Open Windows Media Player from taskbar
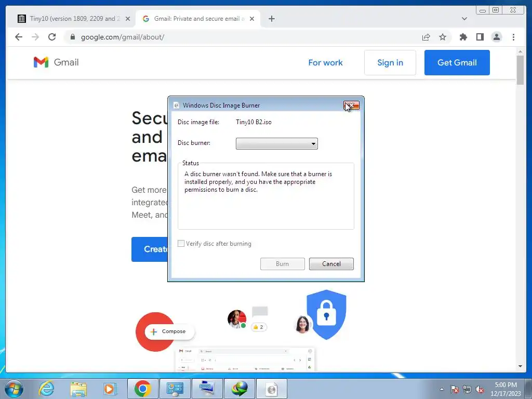 (x=110, y=389)
